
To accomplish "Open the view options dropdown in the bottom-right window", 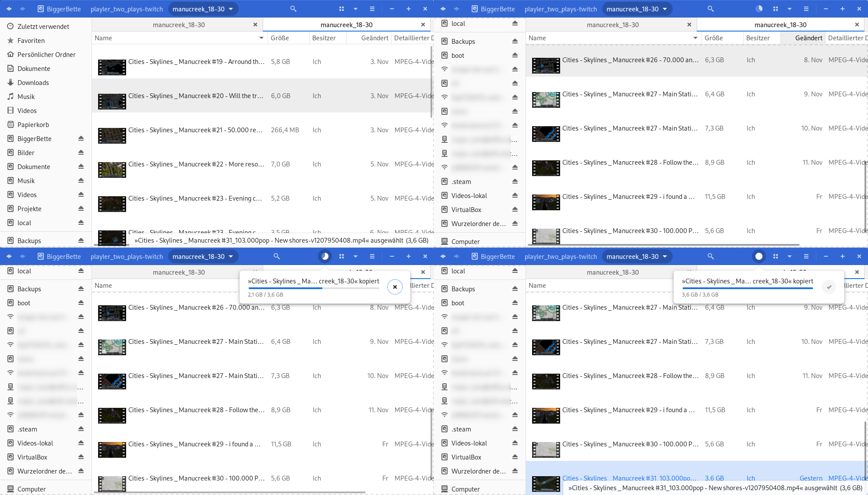I will coord(790,256).
